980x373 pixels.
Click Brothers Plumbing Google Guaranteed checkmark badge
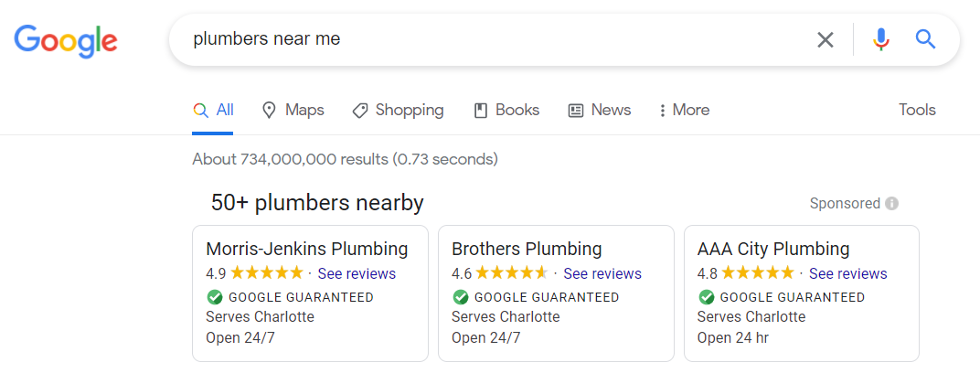(461, 297)
